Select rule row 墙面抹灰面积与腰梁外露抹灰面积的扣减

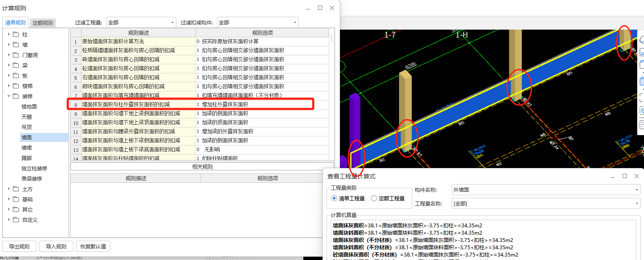(x=139, y=132)
